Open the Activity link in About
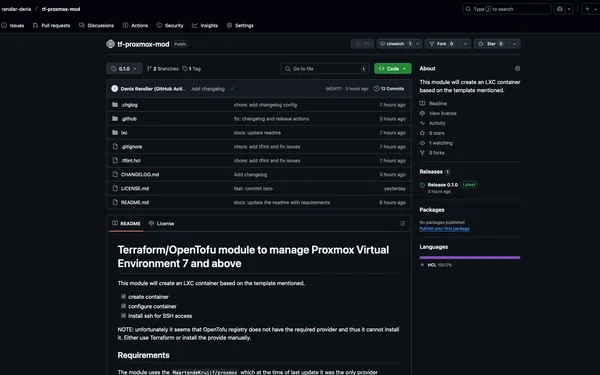 (x=433, y=123)
